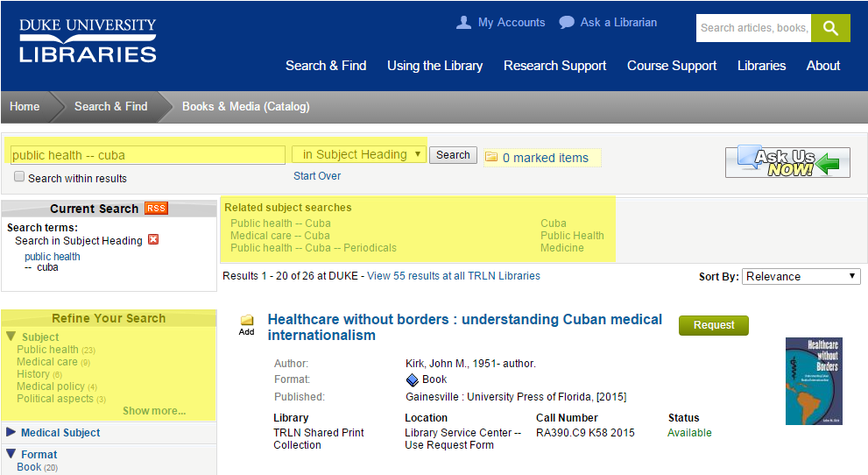Open About menu
This screenshot has width=868, height=475.
click(823, 66)
